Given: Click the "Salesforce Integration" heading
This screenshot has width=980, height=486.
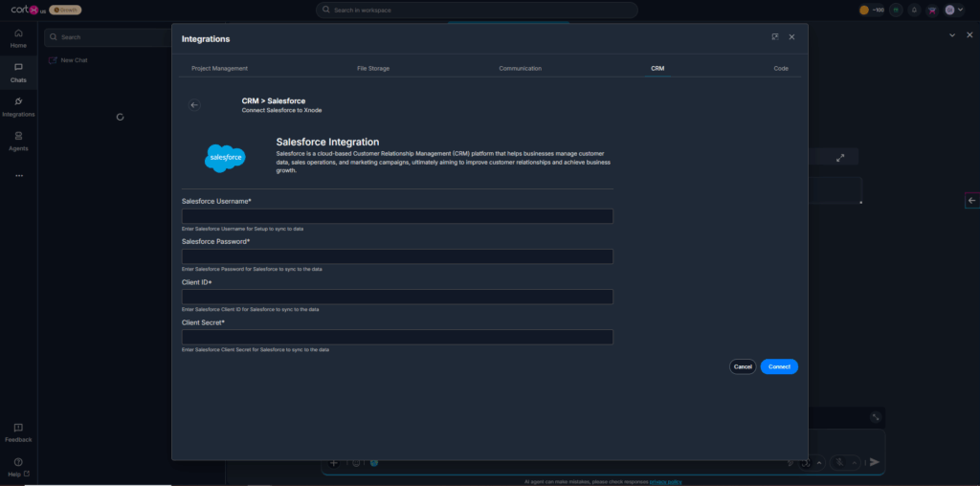Looking at the screenshot, I should pos(327,142).
